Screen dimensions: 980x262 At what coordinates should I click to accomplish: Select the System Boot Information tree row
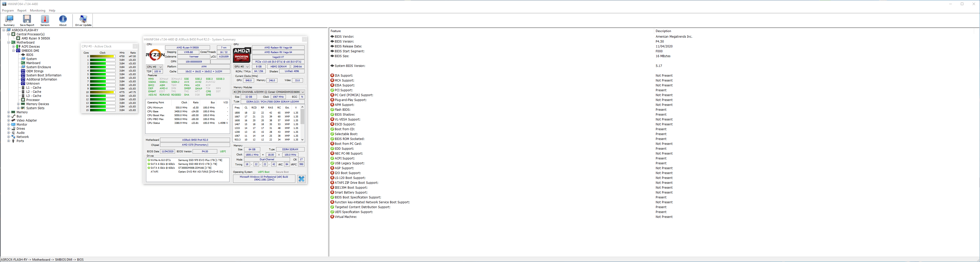[x=44, y=75]
